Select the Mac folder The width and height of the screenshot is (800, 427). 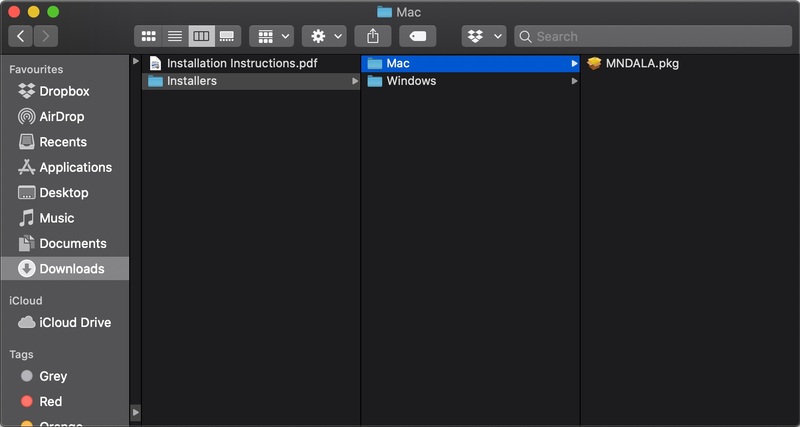(470, 63)
